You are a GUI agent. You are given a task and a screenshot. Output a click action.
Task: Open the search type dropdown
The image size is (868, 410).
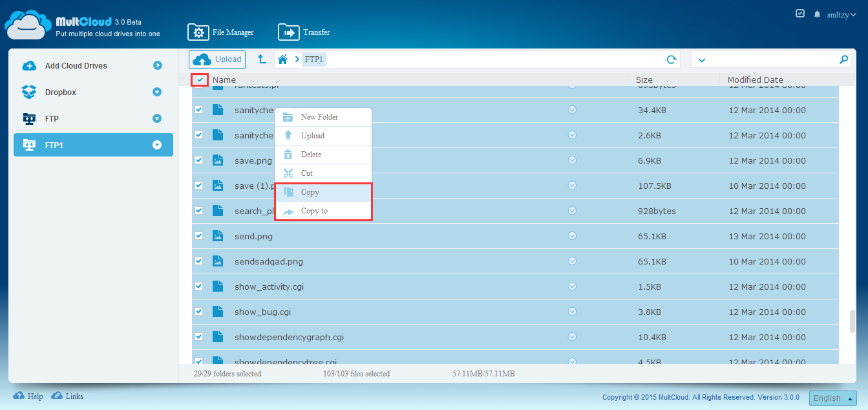[702, 60]
